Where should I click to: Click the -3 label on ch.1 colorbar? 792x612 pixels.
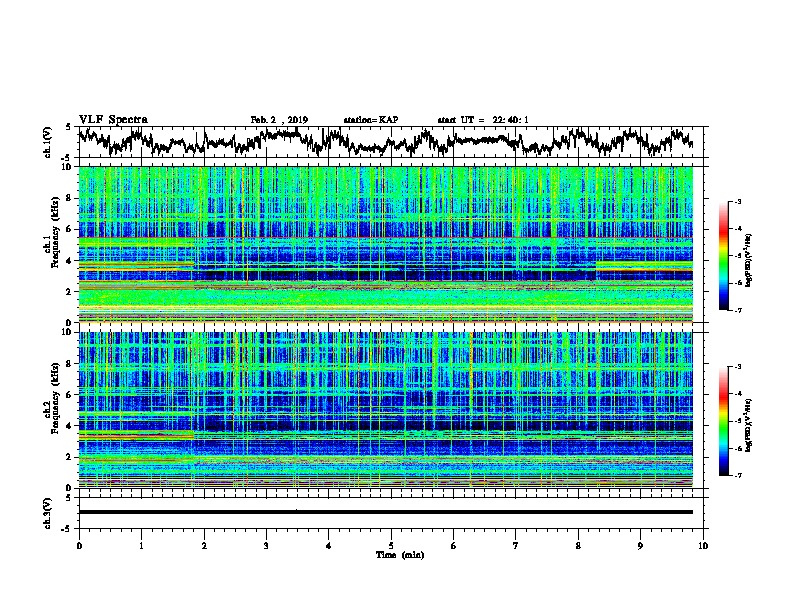point(738,201)
